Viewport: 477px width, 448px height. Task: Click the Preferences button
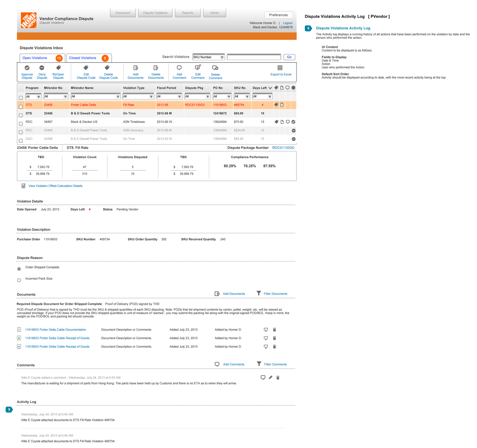pyautogui.click(x=279, y=15)
